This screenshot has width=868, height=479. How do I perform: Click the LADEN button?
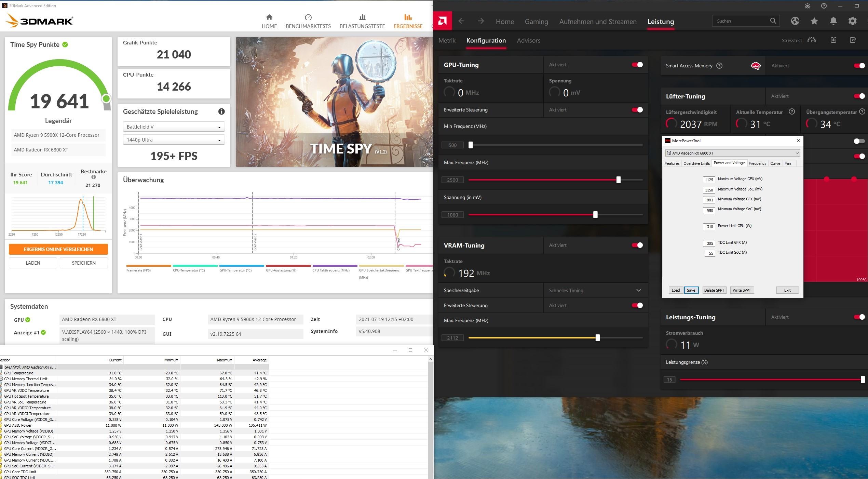[33, 263]
